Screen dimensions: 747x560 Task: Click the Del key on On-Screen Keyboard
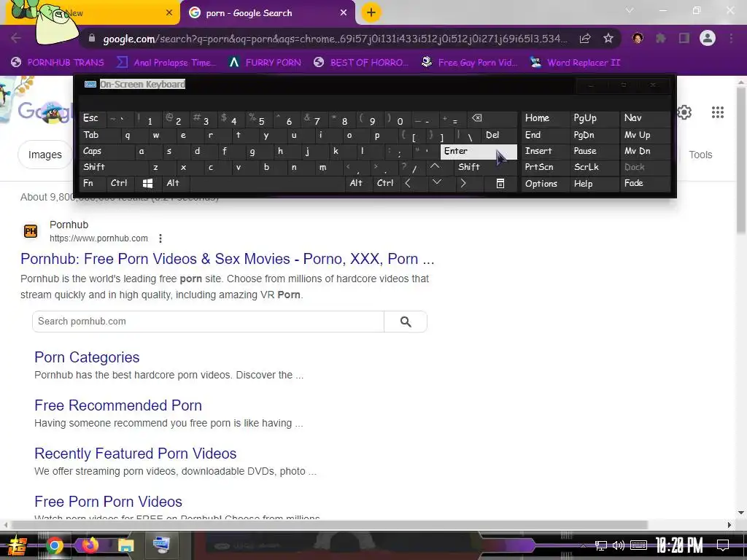(x=499, y=135)
